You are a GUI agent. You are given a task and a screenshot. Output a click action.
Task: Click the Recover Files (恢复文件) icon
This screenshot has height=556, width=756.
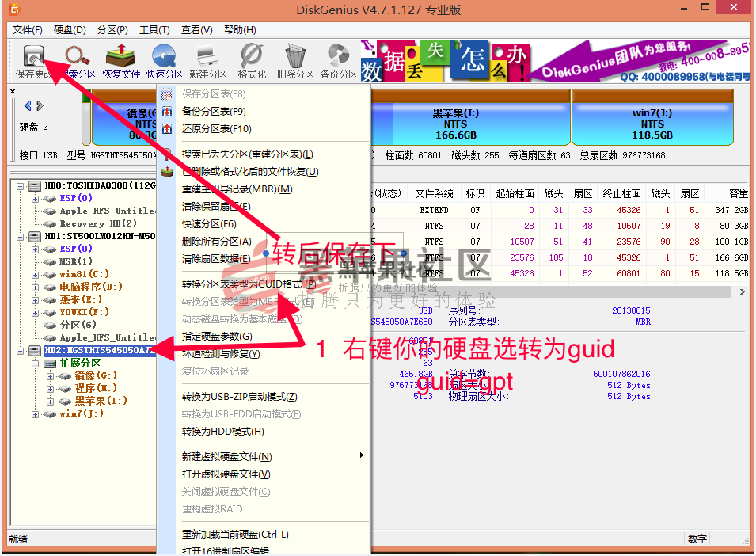pyautogui.click(x=120, y=56)
